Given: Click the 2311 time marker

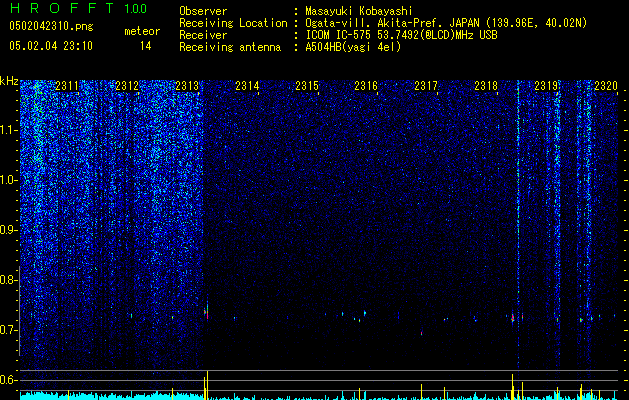Looking at the screenshot, I should coord(67,85).
